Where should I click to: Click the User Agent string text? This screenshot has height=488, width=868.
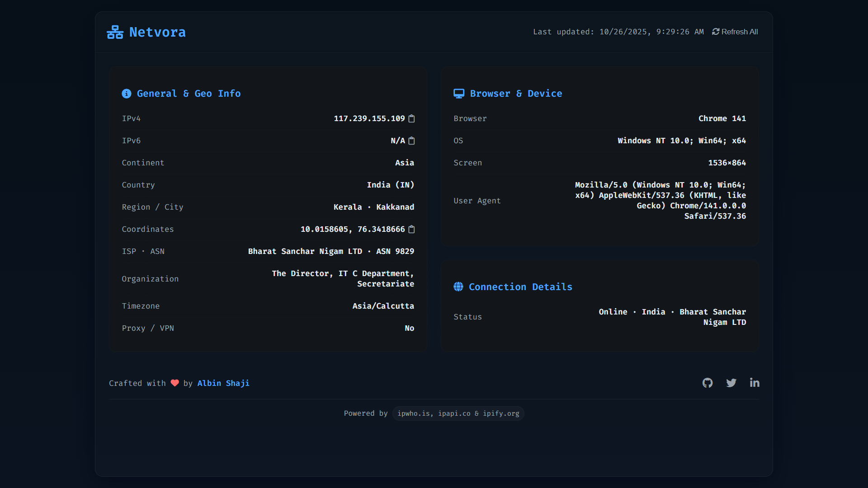click(660, 200)
